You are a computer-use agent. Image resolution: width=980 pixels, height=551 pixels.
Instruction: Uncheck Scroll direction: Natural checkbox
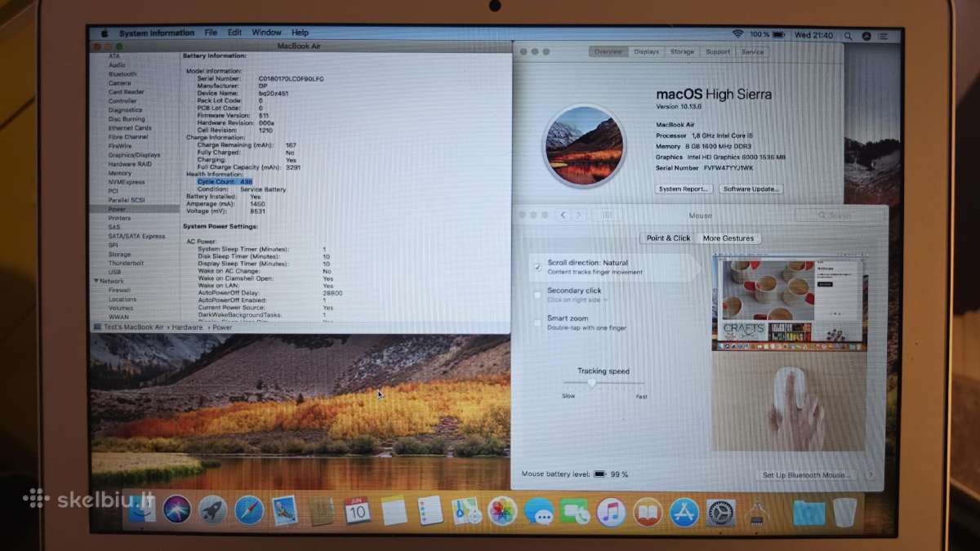[537, 267]
